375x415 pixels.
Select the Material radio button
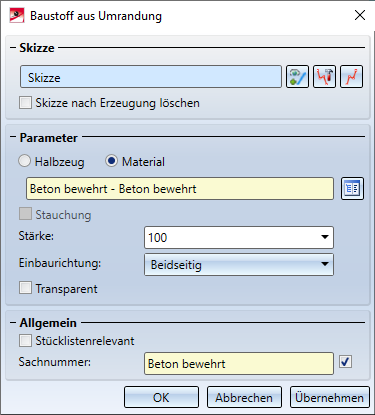111,161
